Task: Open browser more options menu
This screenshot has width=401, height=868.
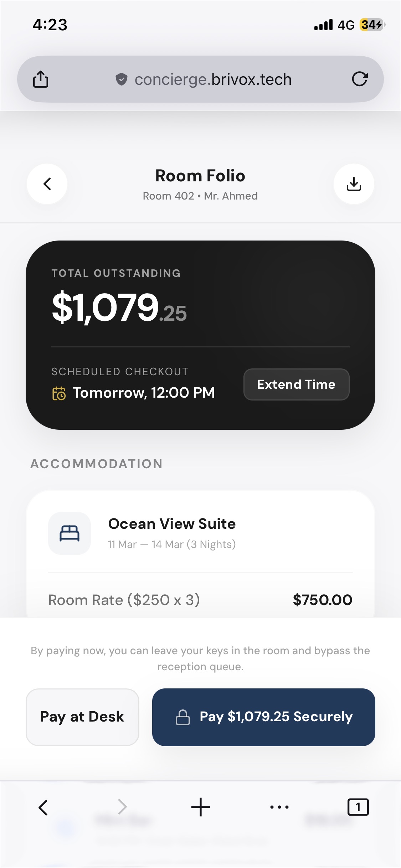Action: 279,807
